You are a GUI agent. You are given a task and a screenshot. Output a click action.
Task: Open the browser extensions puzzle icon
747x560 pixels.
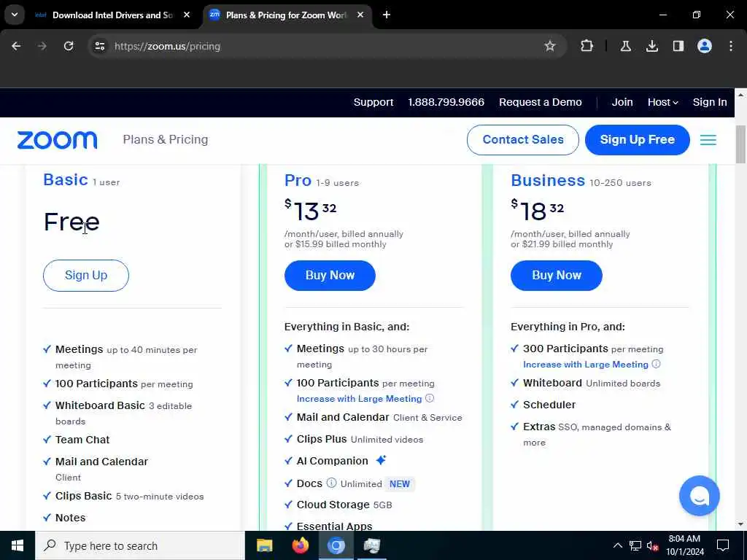[x=587, y=46]
